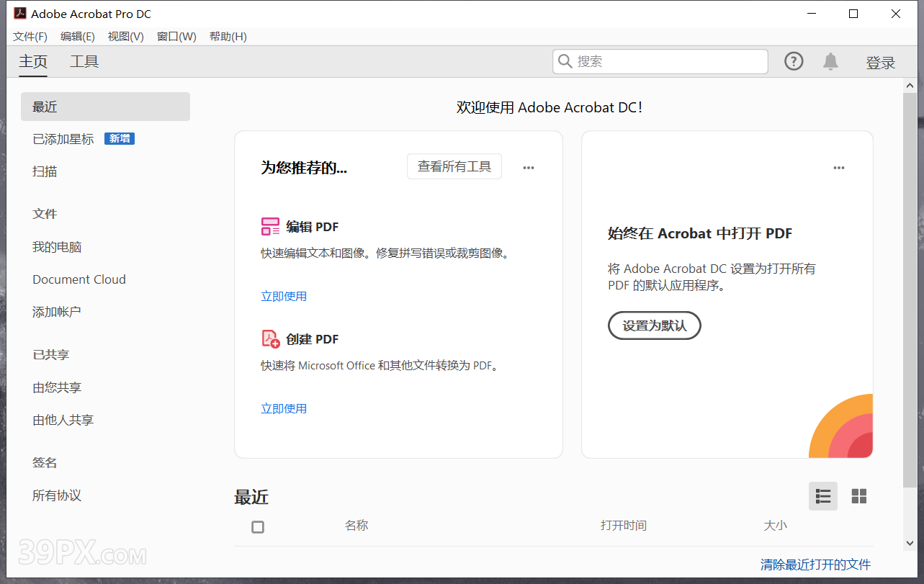Image resolution: width=924 pixels, height=584 pixels.
Task: Click 立即使用 link under 编辑 PDF
Action: click(x=284, y=296)
